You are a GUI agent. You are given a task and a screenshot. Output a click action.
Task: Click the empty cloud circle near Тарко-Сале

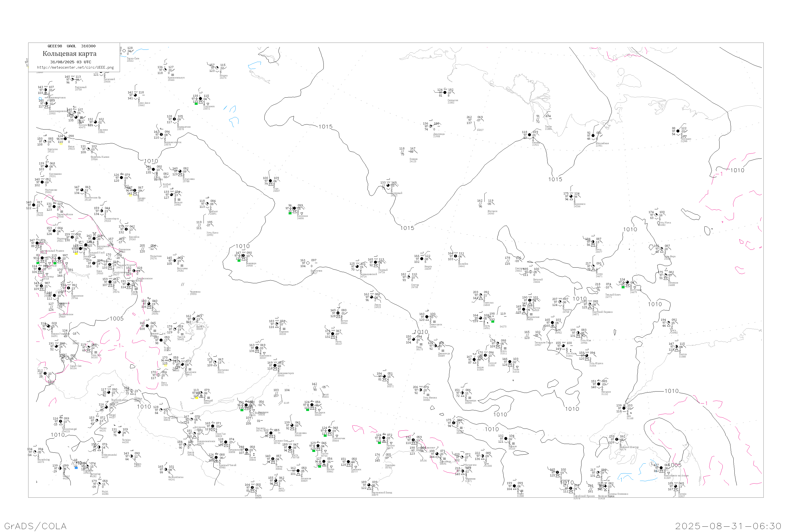[124, 51]
